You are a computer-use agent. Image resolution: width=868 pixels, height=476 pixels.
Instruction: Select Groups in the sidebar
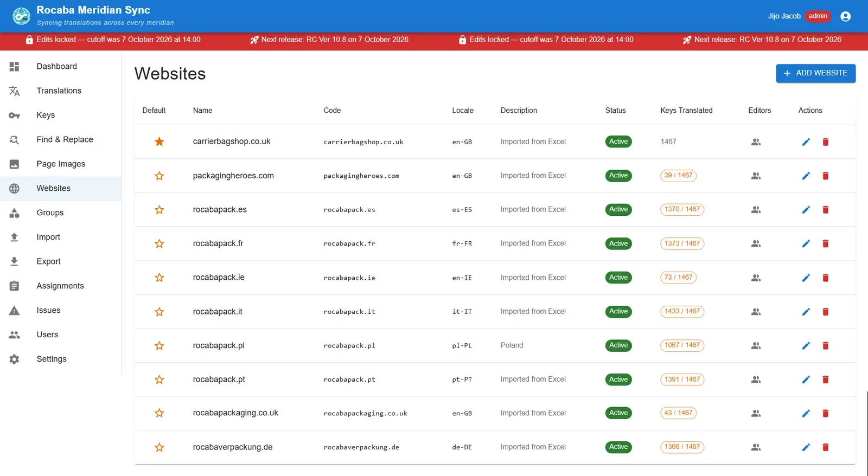[61, 213]
